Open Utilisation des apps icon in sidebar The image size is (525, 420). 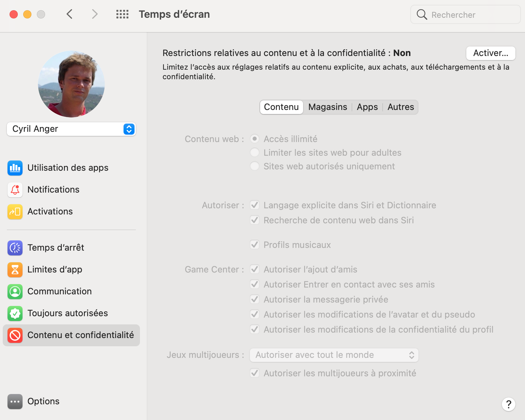click(15, 168)
